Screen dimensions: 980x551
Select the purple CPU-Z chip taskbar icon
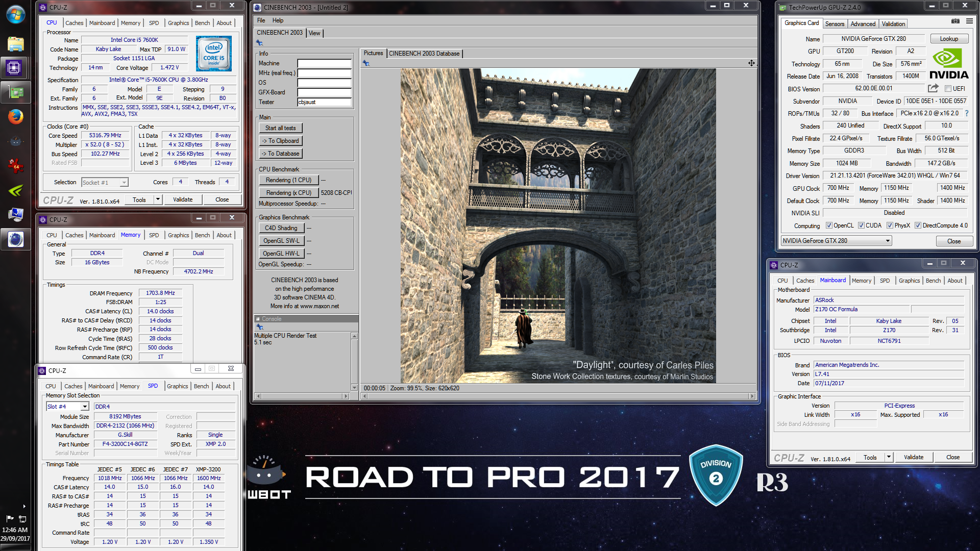[14, 68]
